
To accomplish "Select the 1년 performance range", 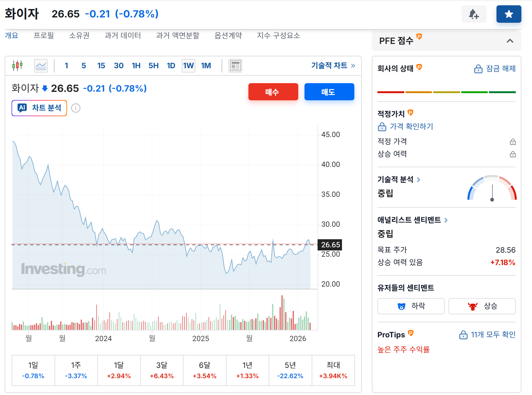I will point(247,370).
